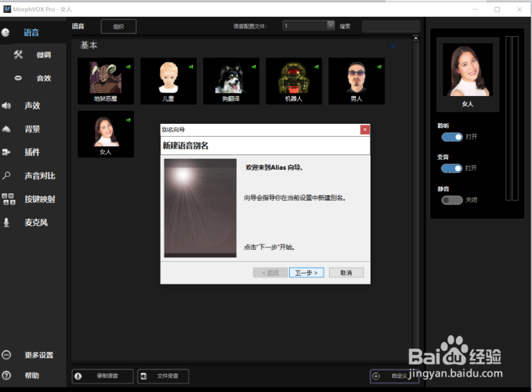Close the 别名向导 dialog with red X

pyautogui.click(x=364, y=130)
